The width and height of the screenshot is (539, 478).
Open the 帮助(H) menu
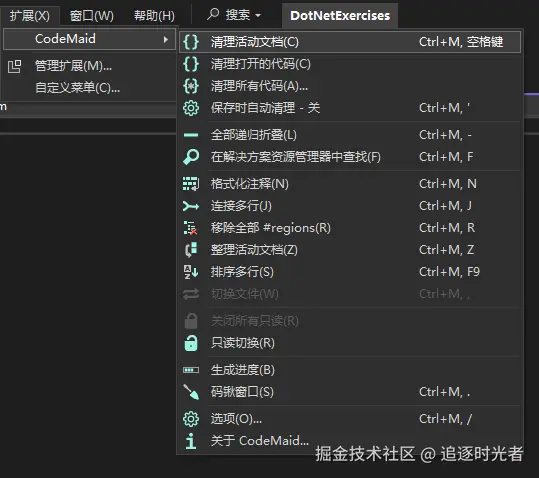[x=154, y=15]
